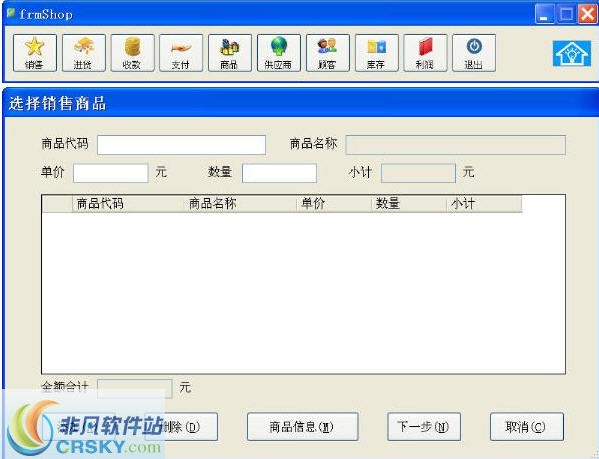
Task: Click the 金额合计 total field
Action: (134, 388)
